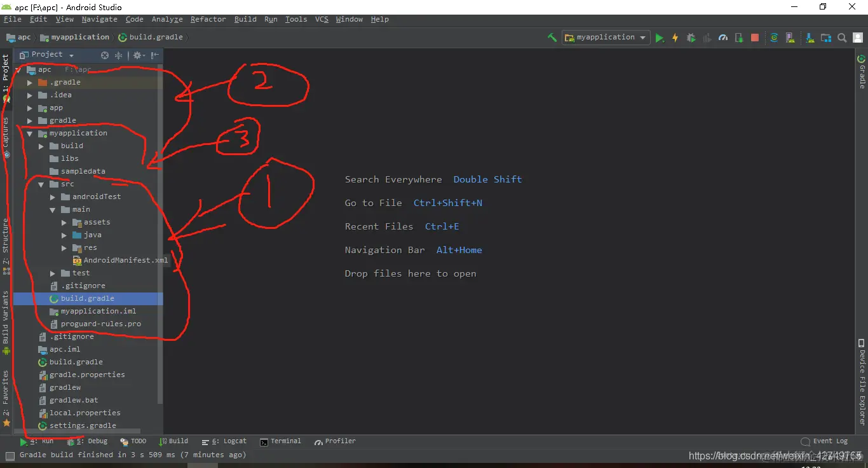Hide the Project panel with arrow icon
This screenshot has height=468, width=868.
point(154,55)
